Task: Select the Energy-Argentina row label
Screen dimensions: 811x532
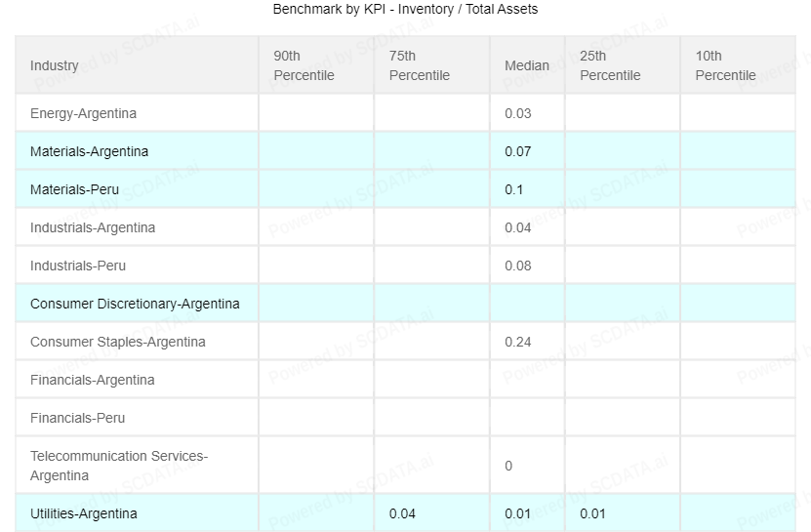Action: [x=83, y=113]
